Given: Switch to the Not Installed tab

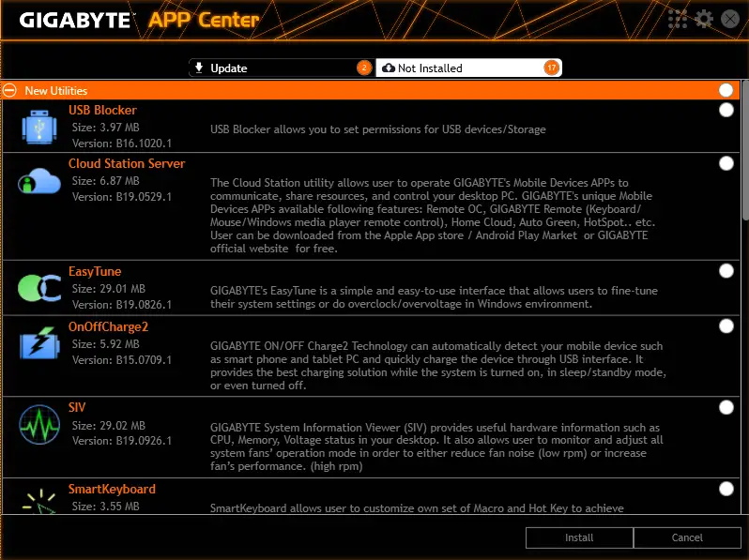Looking at the screenshot, I should (x=468, y=68).
